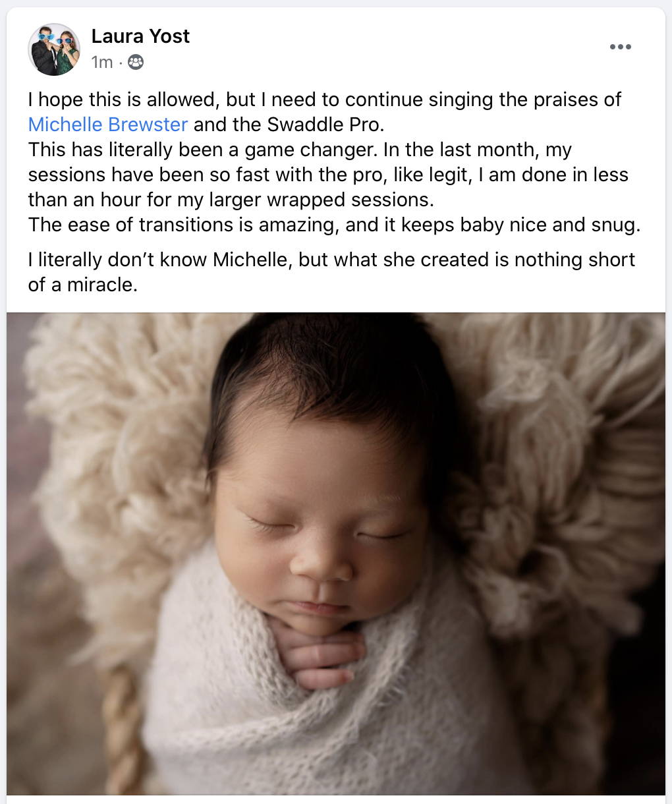
Task: Click the phrase 'nice and snug' text
Action: tap(567, 225)
